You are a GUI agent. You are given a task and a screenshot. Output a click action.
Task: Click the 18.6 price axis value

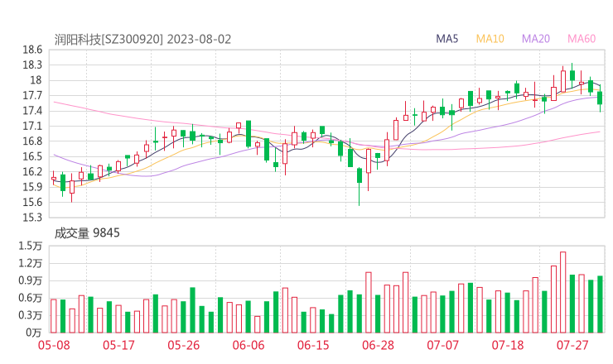[32, 50]
